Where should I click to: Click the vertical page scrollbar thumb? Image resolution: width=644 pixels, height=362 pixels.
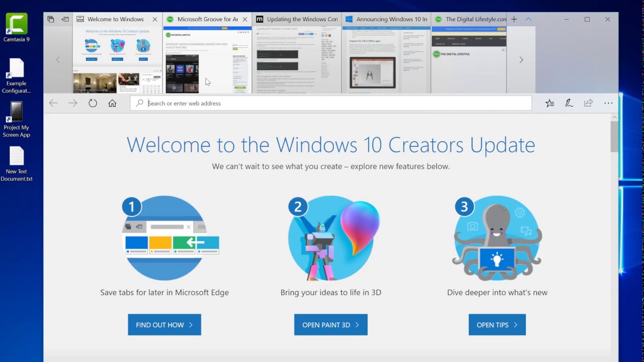[x=614, y=137]
